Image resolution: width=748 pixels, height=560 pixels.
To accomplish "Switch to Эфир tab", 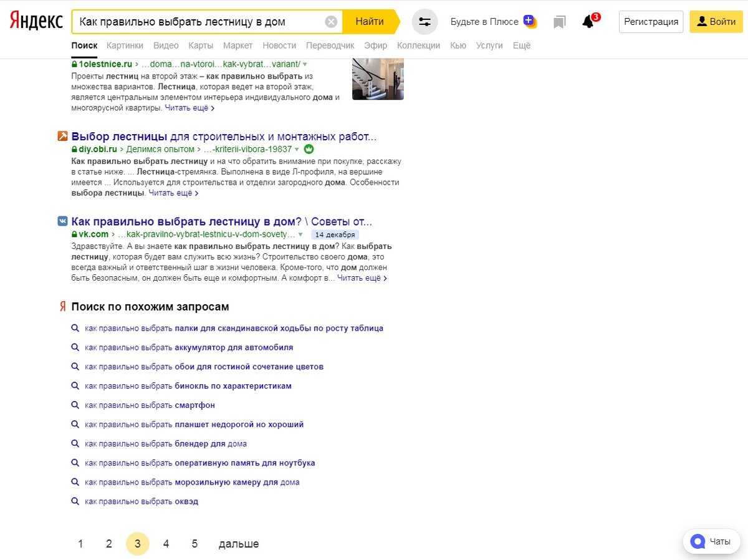I will (376, 46).
